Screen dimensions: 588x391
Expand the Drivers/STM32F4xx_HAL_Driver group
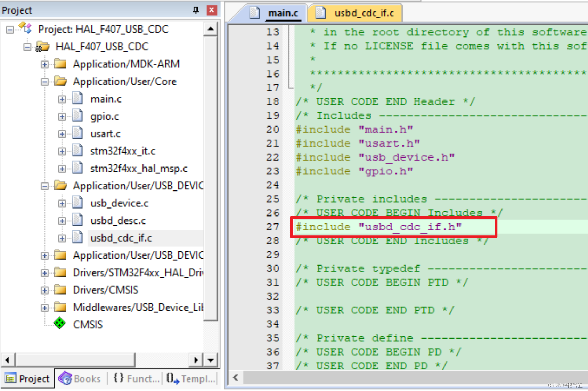coord(44,273)
